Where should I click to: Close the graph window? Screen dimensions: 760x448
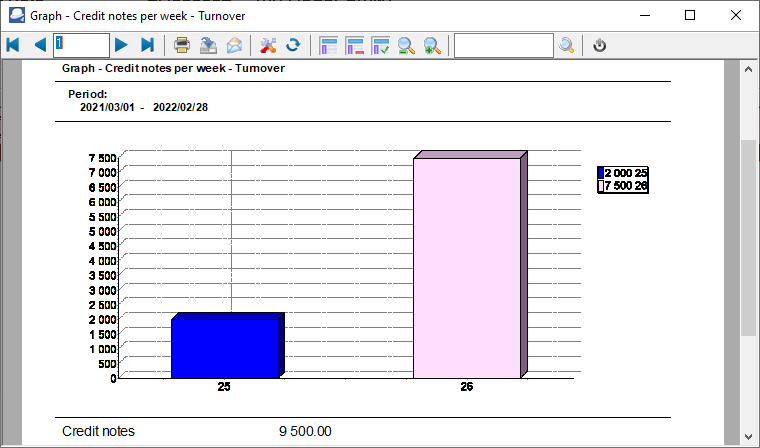(x=735, y=16)
